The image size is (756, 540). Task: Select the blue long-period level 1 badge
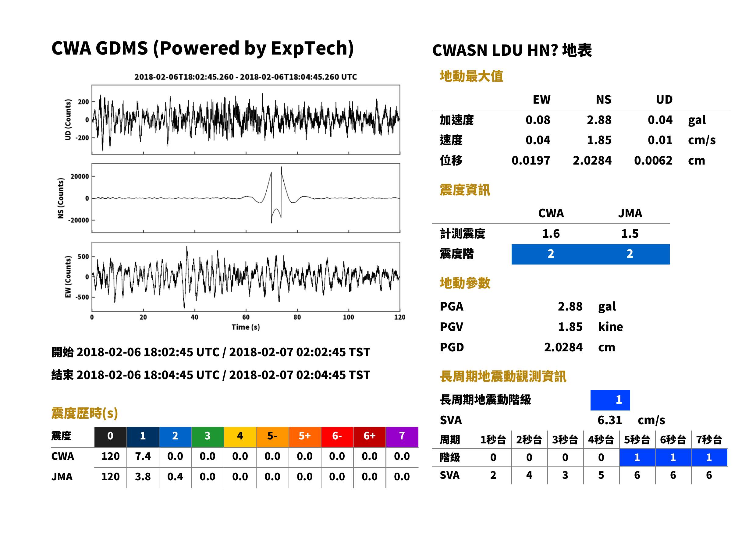(x=610, y=400)
